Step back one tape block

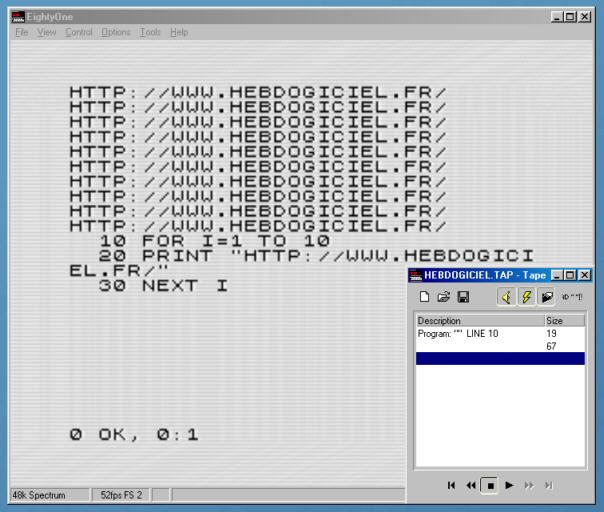click(x=471, y=485)
